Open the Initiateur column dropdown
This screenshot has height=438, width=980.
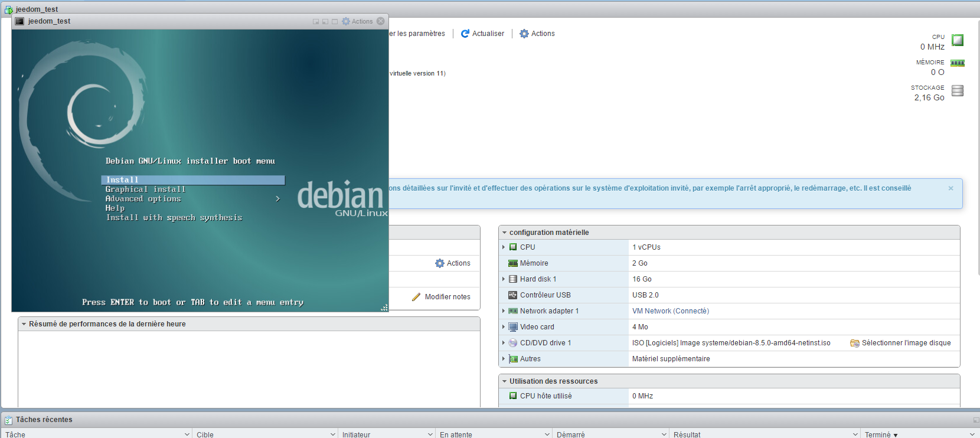click(430, 434)
